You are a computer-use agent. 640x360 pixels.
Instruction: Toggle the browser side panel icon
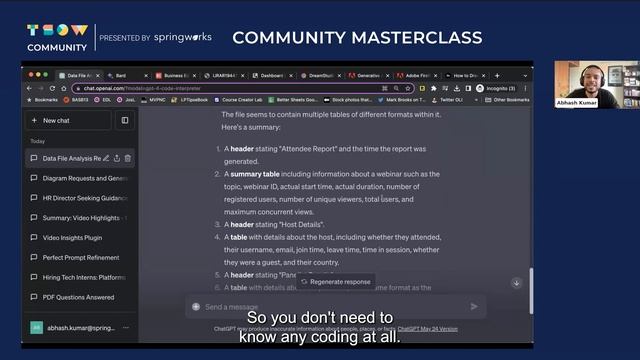[x=468, y=88]
